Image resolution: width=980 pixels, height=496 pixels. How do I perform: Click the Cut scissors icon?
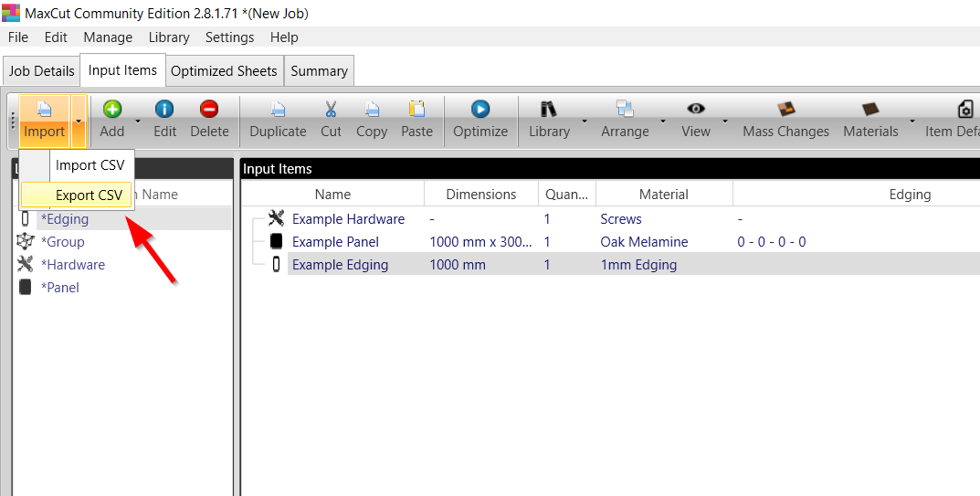point(331,110)
